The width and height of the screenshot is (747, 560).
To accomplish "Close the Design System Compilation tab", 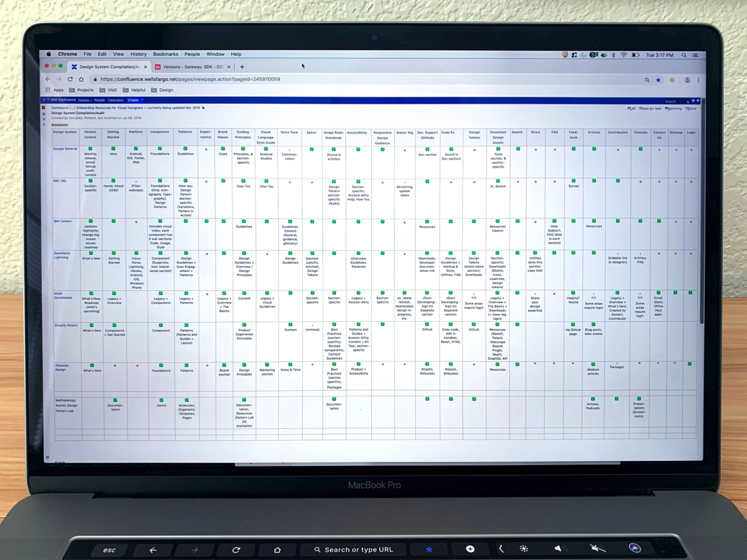I will click(146, 67).
